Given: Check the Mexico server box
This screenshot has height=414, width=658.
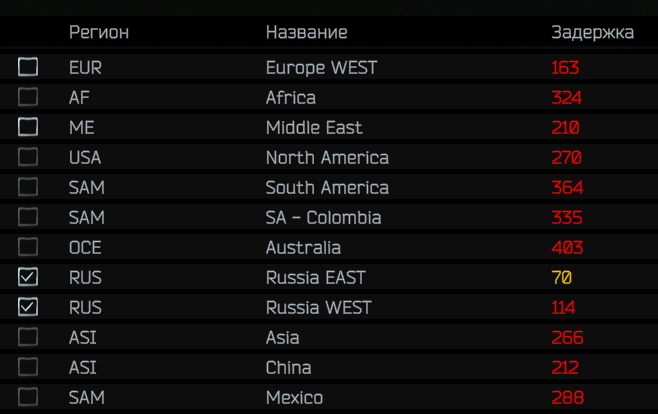Looking at the screenshot, I should [x=28, y=397].
